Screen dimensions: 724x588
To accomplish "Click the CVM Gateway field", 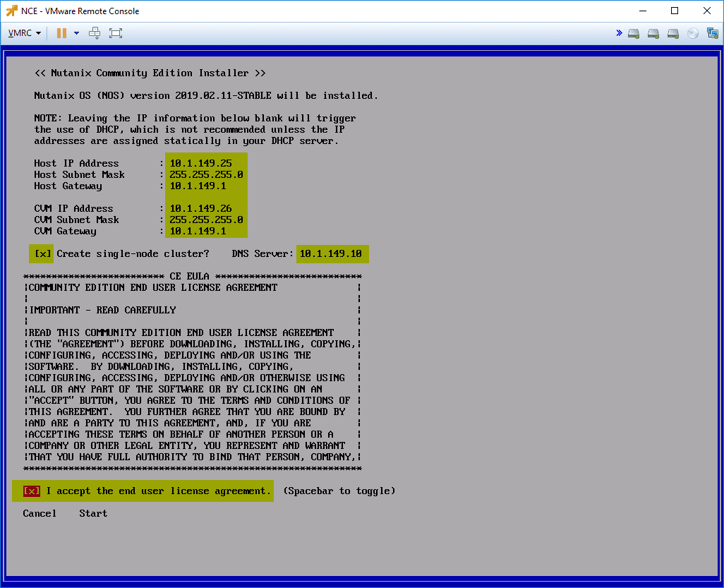I will [x=198, y=232].
